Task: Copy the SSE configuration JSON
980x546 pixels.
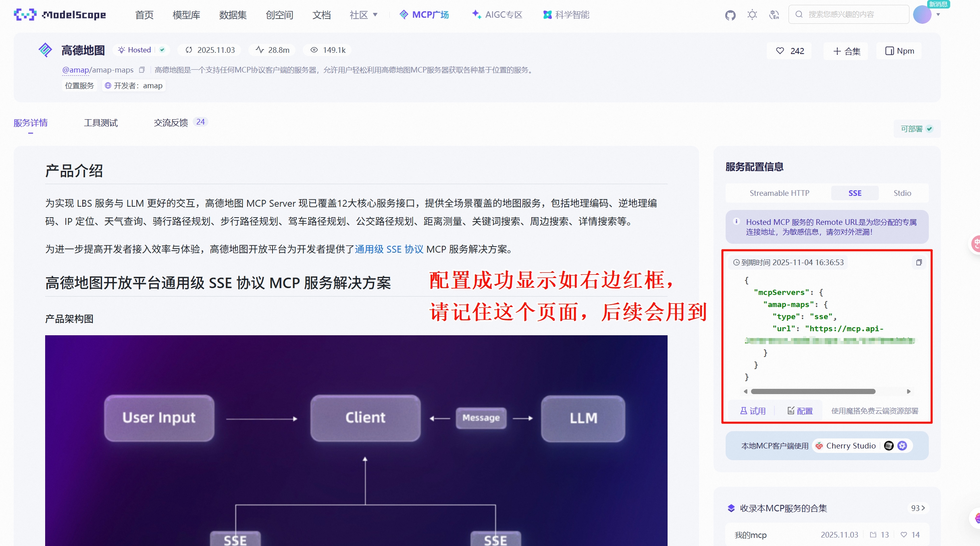Action: (920, 262)
